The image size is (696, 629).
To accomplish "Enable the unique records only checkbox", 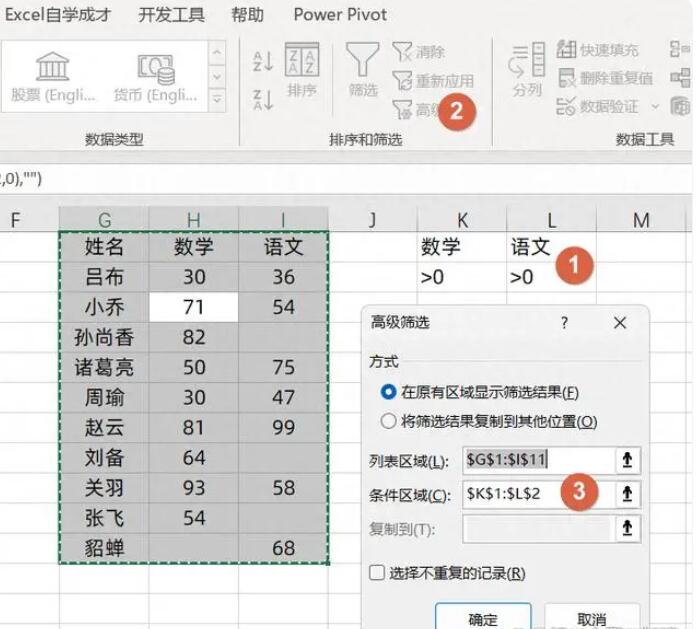I will (x=377, y=573).
